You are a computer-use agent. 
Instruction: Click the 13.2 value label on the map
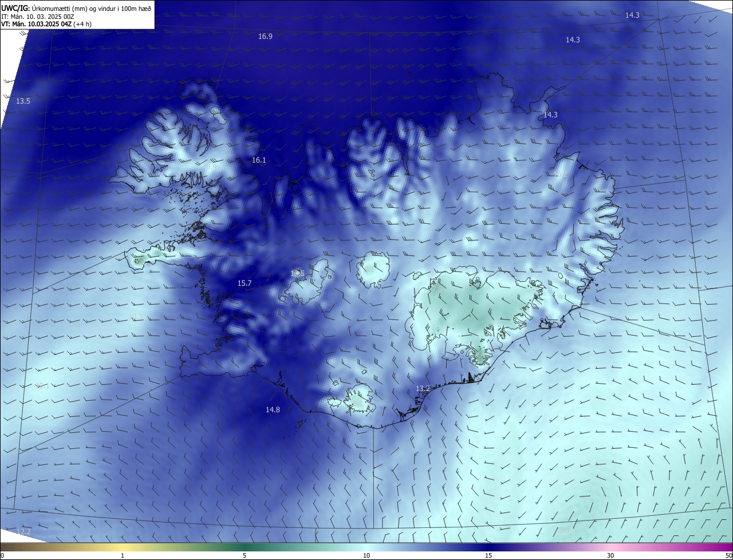[423, 388]
